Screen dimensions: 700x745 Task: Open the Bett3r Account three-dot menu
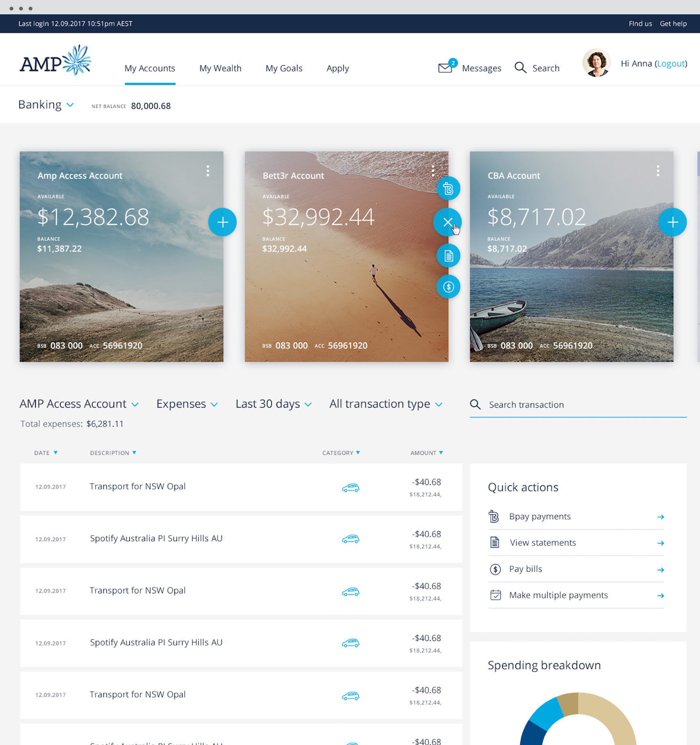433,170
